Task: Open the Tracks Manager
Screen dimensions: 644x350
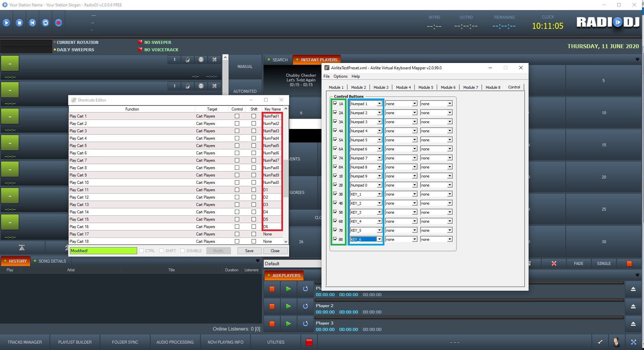Action: pyautogui.click(x=25, y=342)
